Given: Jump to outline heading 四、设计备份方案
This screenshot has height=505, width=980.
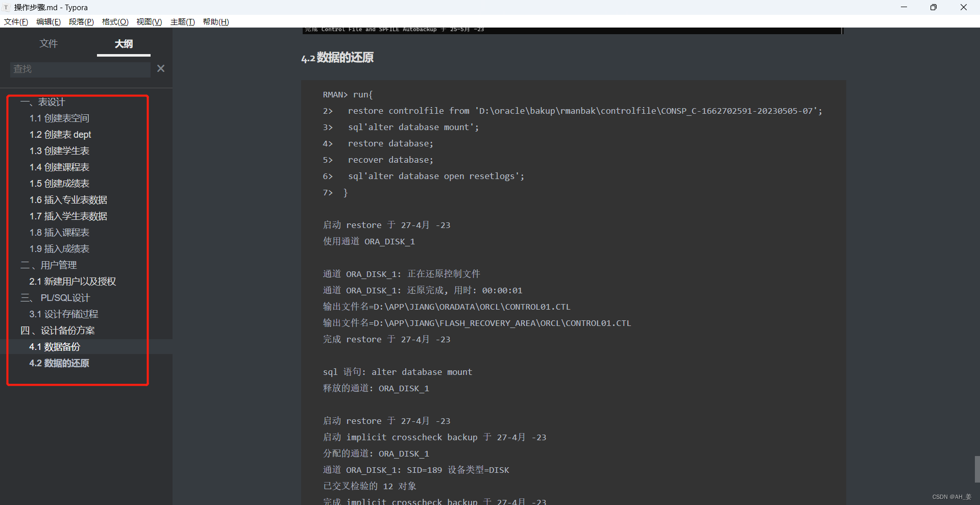Looking at the screenshot, I should (x=58, y=331).
